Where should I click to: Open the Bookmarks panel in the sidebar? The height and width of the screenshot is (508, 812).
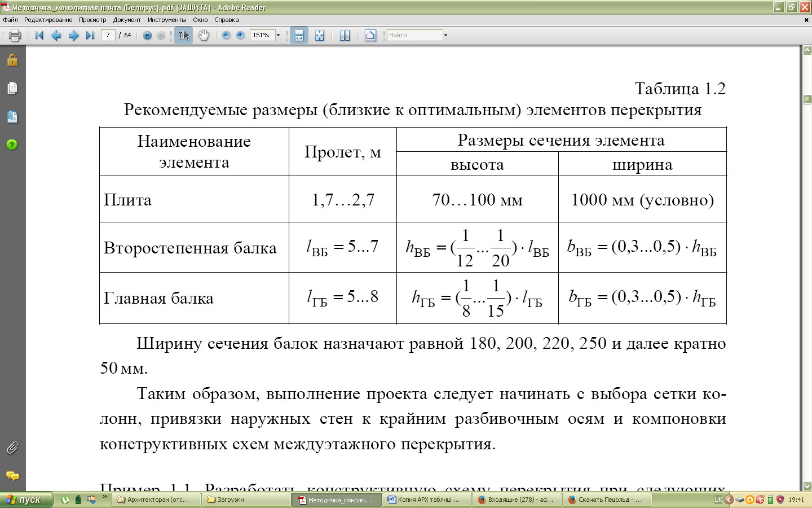[12, 117]
